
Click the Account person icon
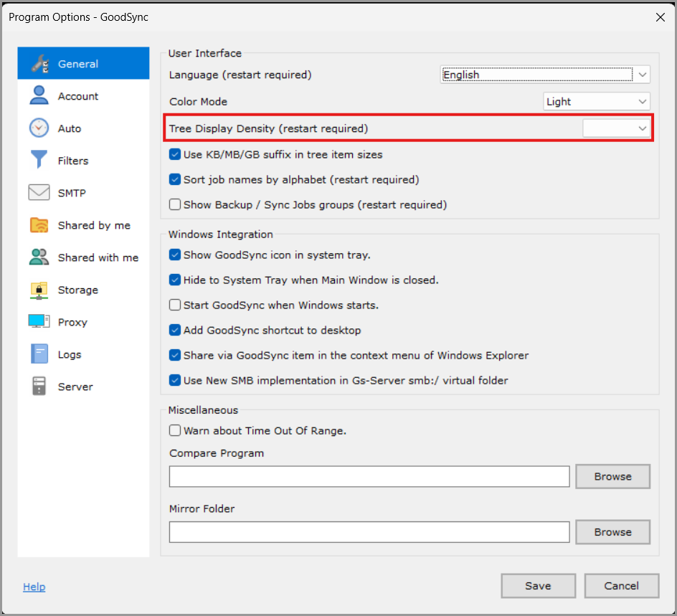pos(39,95)
